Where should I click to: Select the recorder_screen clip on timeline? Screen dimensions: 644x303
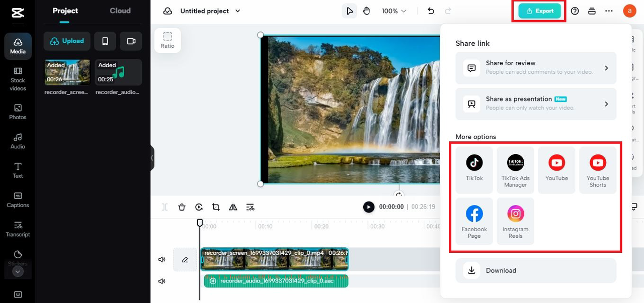[x=275, y=260]
